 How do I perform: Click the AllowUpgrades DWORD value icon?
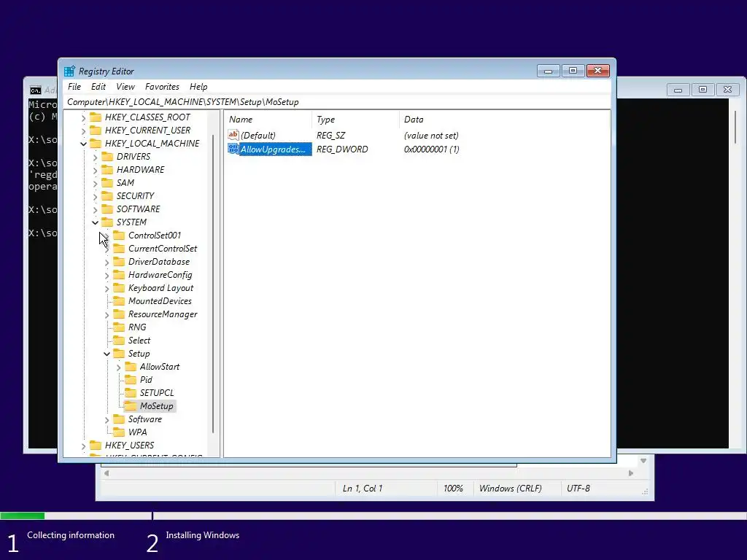[233, 149]
